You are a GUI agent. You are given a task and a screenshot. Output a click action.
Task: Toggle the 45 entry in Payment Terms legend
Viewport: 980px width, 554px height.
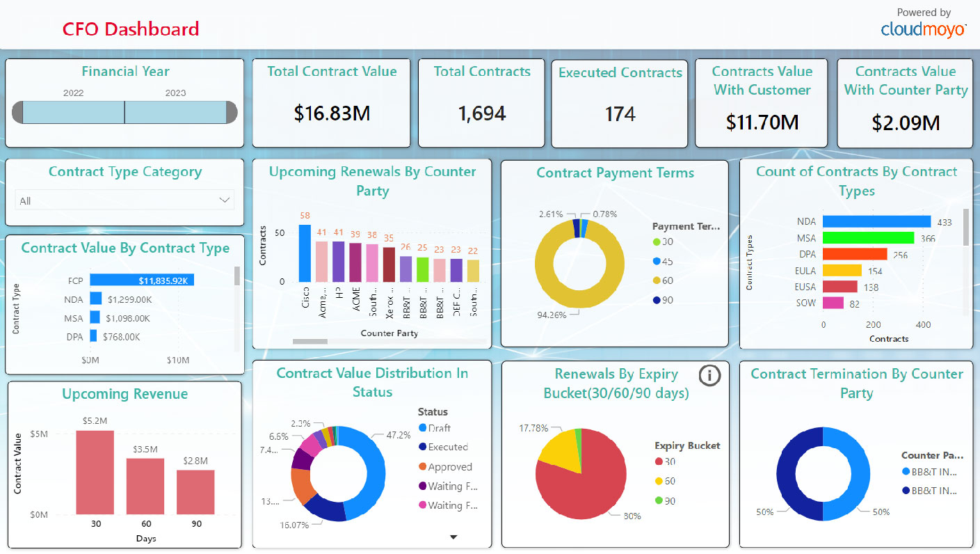tap(667, 261)
